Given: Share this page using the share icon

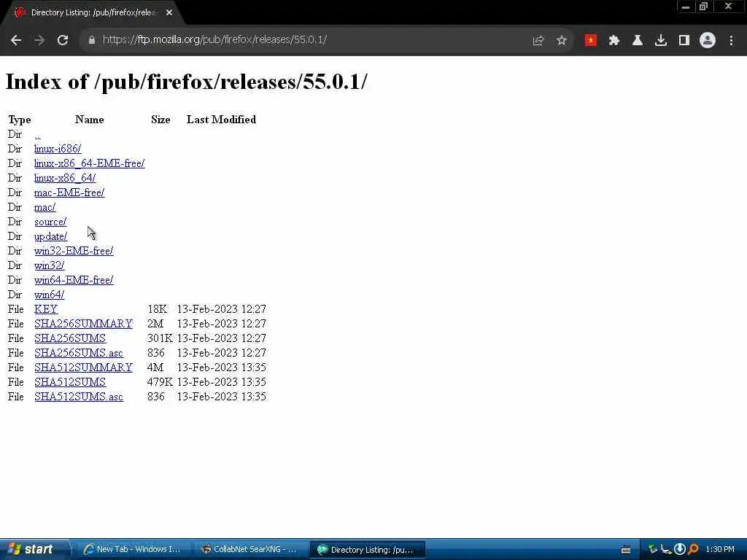Looking at the screenshot, I should [x=538, y=41].
